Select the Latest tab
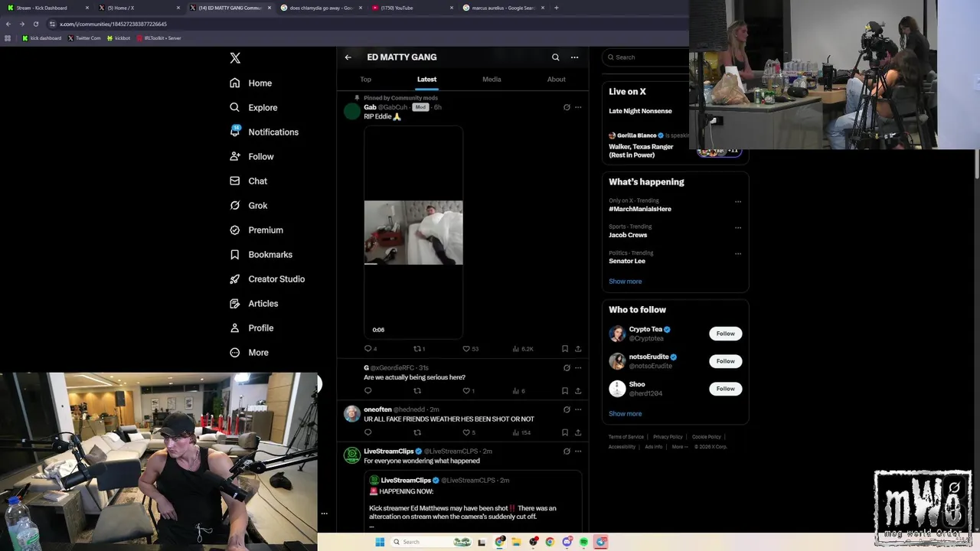 point(426,80)
